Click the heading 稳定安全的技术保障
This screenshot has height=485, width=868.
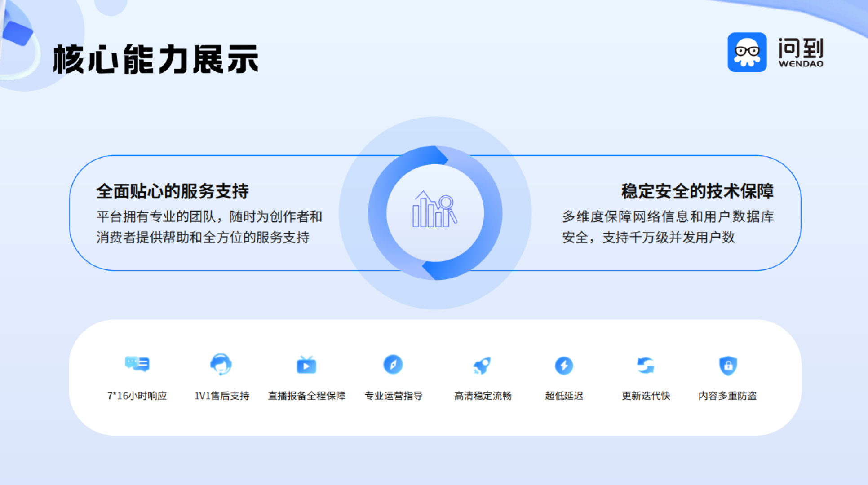click(x=697, y=191)
